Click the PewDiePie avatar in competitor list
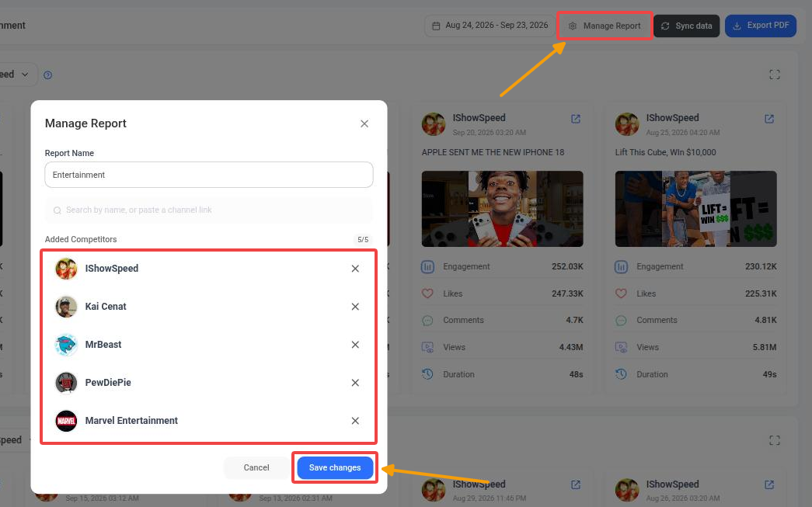This screenshot has width=812, height=507. point(66,383)
